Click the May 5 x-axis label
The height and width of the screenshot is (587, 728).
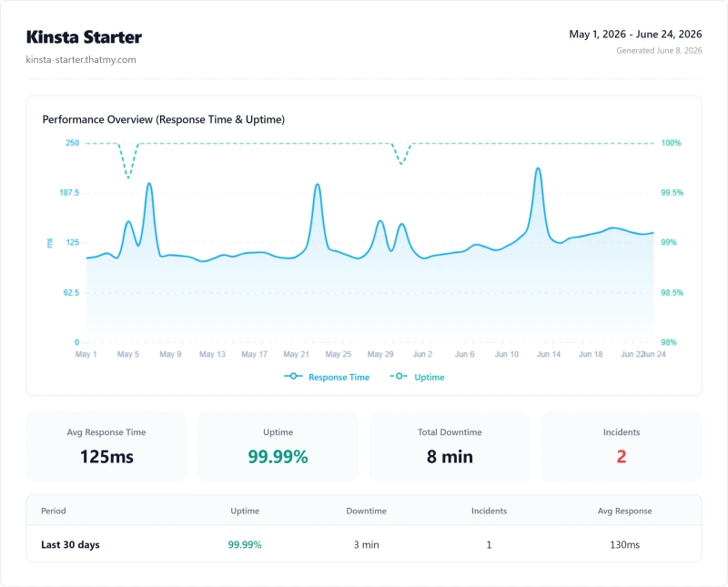pyautogui.click(x=128, y=354)
